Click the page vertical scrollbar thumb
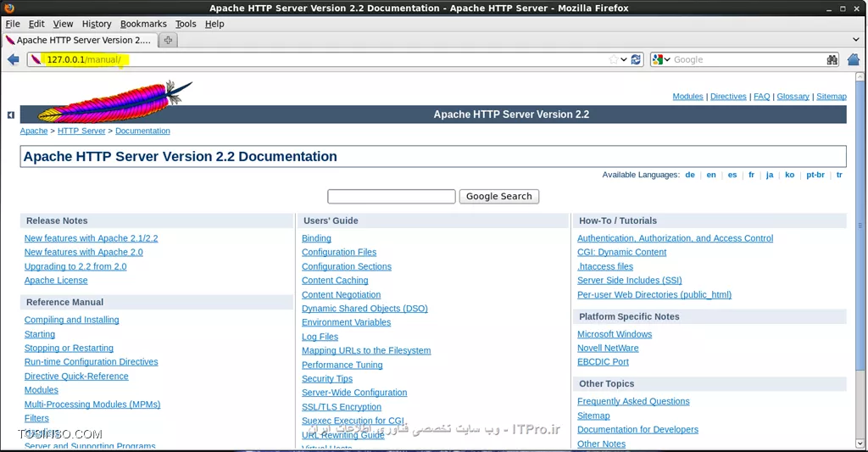The image size is (868, 452). point(860,226)
